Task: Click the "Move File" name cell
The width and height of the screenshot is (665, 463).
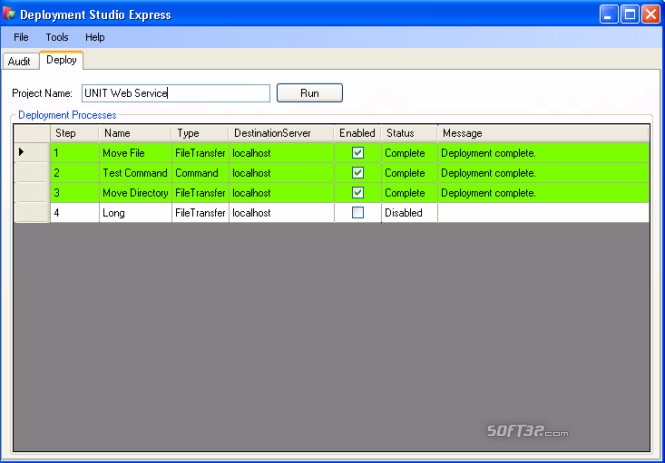Action: click(135, 153)
